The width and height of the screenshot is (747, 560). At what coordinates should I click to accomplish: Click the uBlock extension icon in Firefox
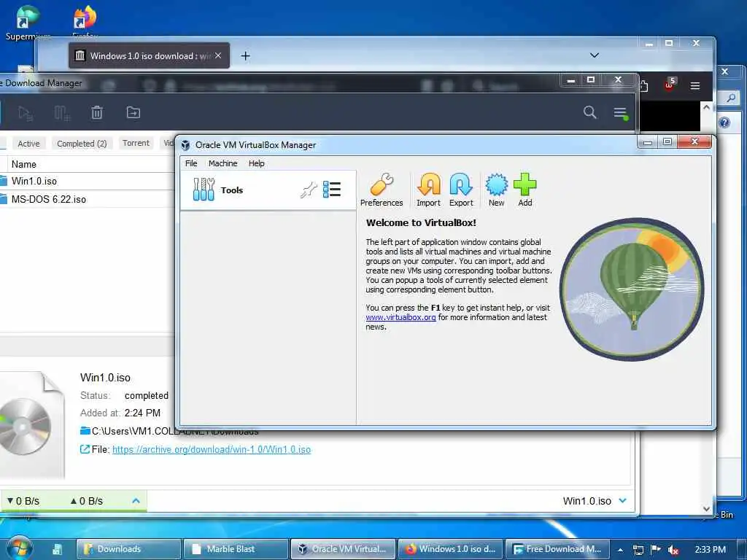click(x=670, y=85)
